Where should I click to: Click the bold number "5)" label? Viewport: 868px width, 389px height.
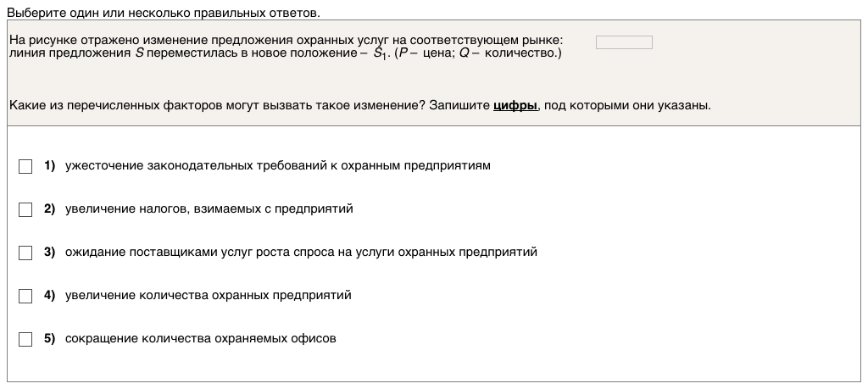pos(49,338)
